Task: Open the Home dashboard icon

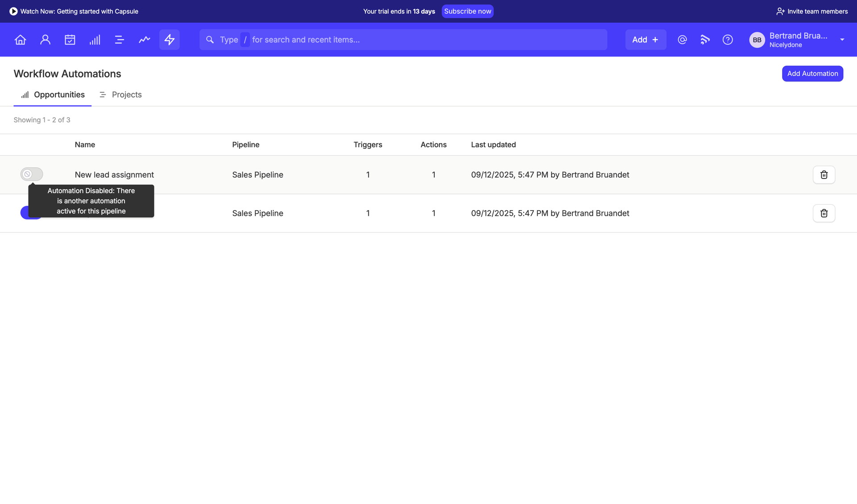Action: pyautogui.click(x=20, y=40)
